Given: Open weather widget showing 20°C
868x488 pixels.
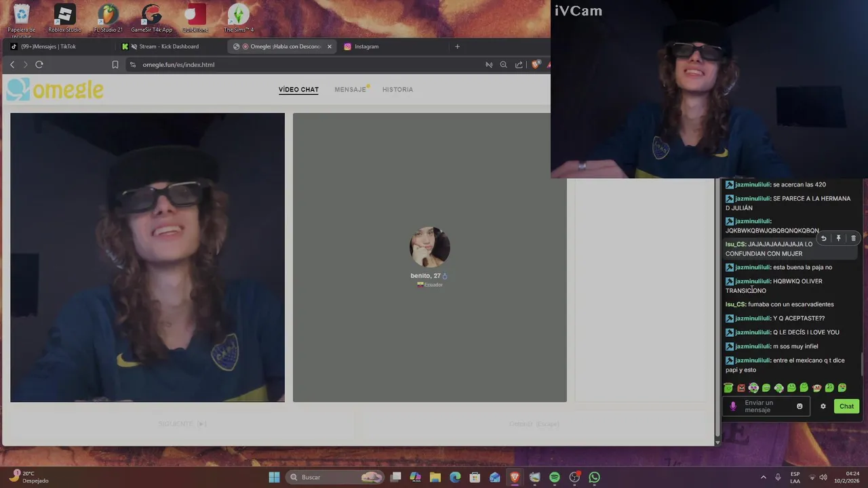Looking at the screenshot, I should click(31, 477).
